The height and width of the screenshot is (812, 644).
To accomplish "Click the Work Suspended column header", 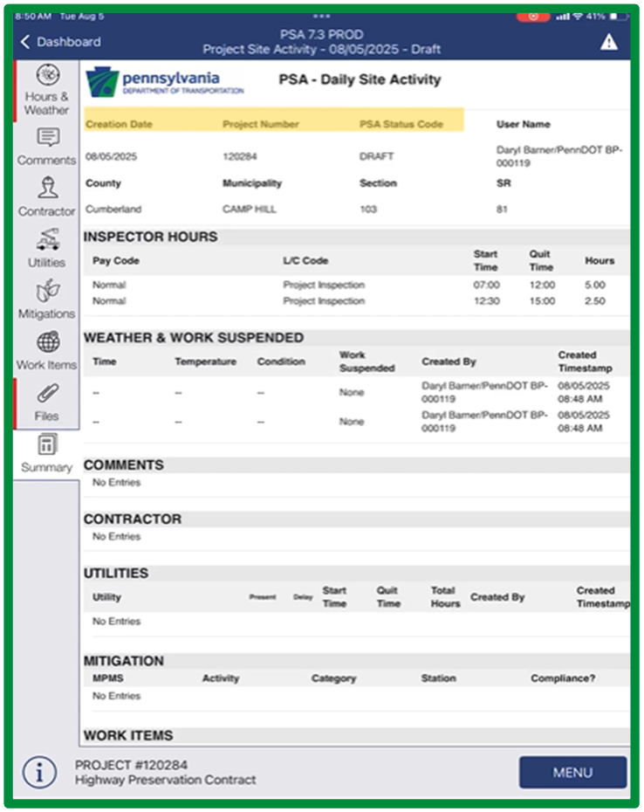I will (367, 361).
